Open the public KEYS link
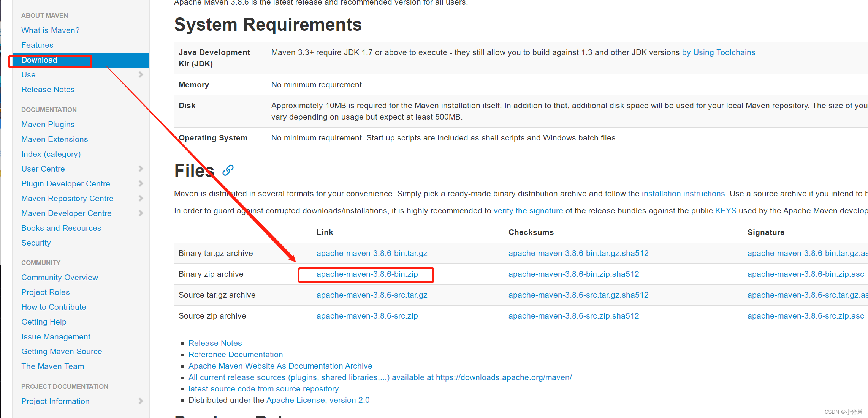 (x=725, y=211)
